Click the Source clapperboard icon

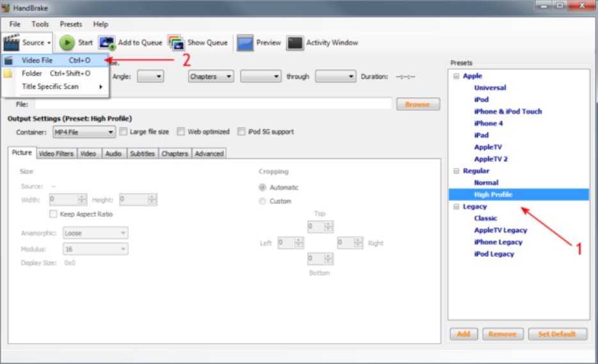11,42
